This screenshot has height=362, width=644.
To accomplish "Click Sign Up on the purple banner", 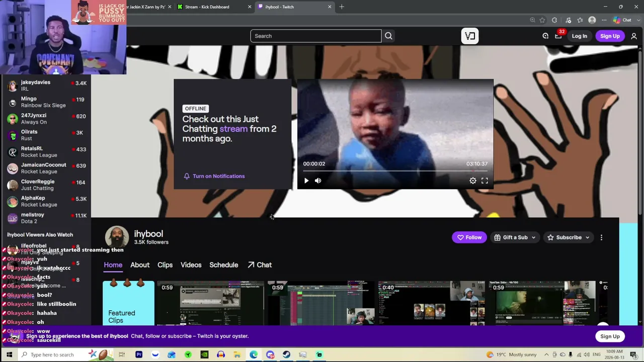I will 610,336.
